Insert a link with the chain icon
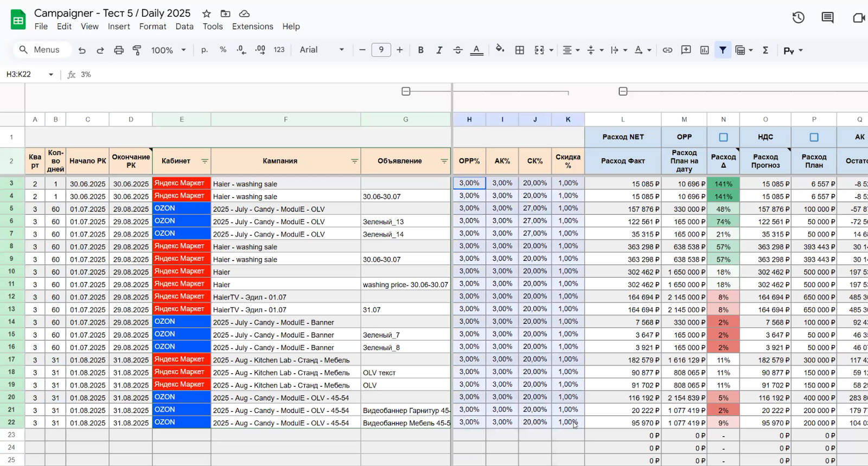Viewport: 868px width, 466px height. click(x=667, y=50)
